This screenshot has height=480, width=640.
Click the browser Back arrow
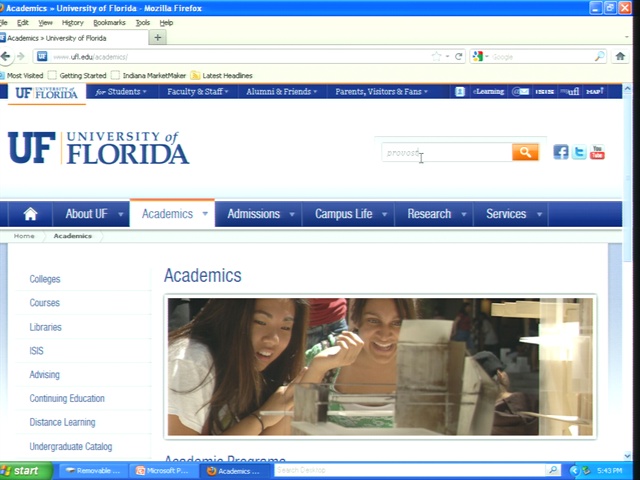[6, 56]
